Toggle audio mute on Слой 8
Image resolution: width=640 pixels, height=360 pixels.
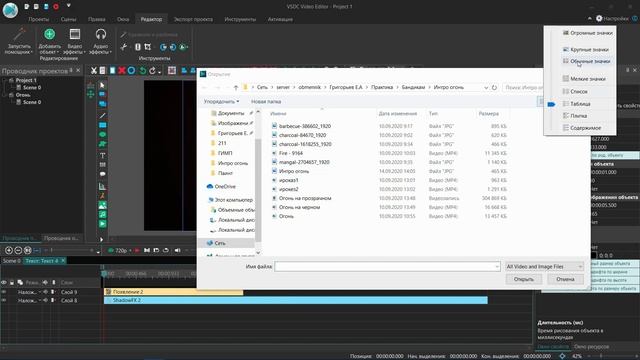46,300
